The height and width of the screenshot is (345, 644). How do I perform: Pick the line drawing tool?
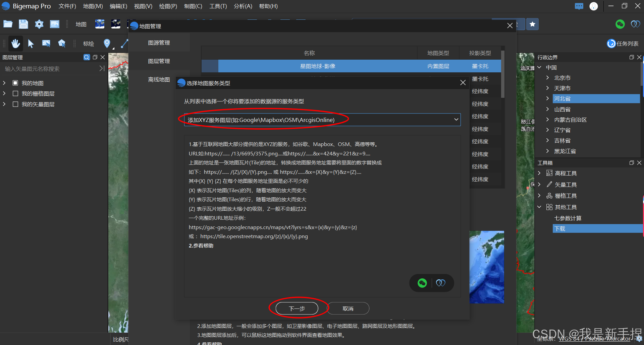124,43
